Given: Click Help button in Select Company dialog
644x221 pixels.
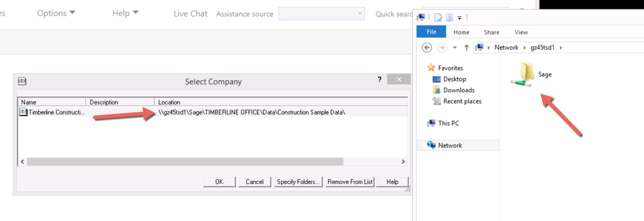Looking at the screenshot, I should pyautogui.click(x=392, y=181).
